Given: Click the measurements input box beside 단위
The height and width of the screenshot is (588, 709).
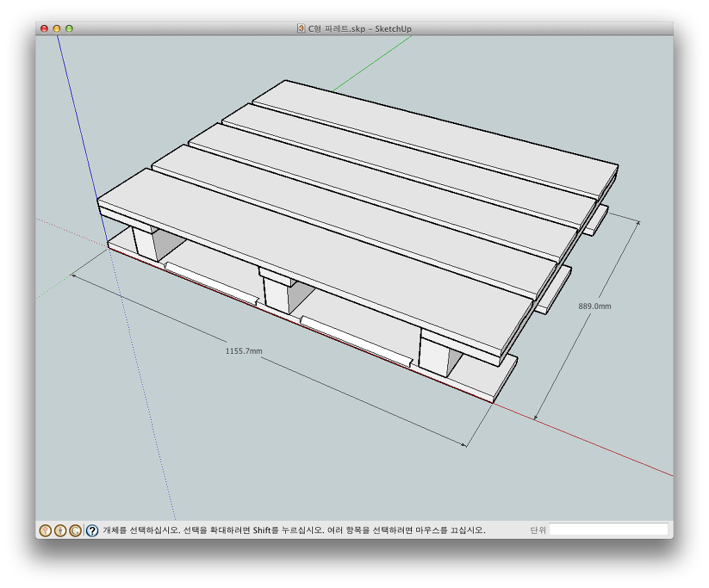Looking at the screenshot, I should (609, 530).
